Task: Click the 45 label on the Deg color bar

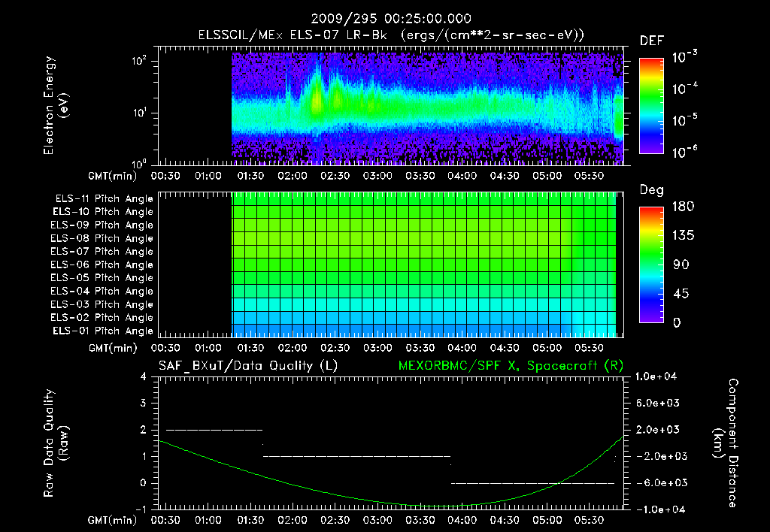Action: 681,294
